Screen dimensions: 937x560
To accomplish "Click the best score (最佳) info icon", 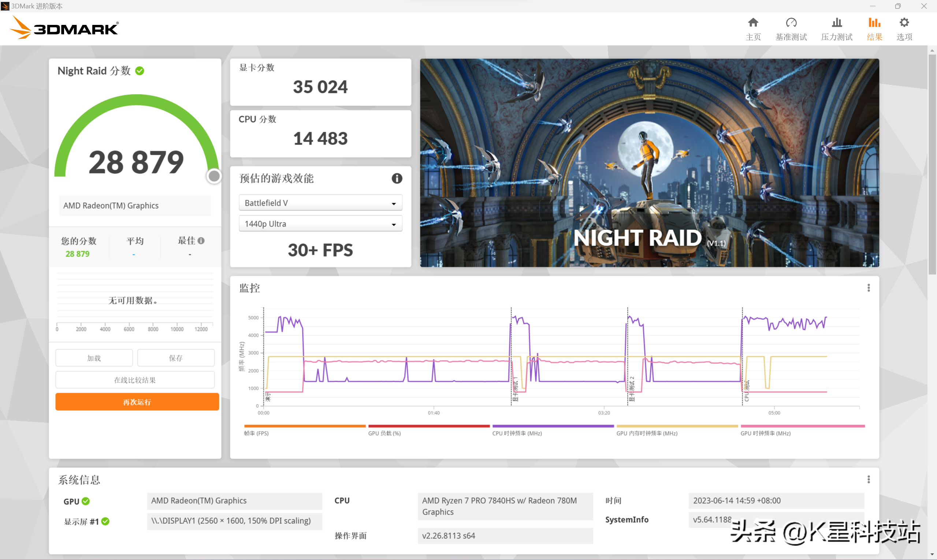I will coord(201,241).
